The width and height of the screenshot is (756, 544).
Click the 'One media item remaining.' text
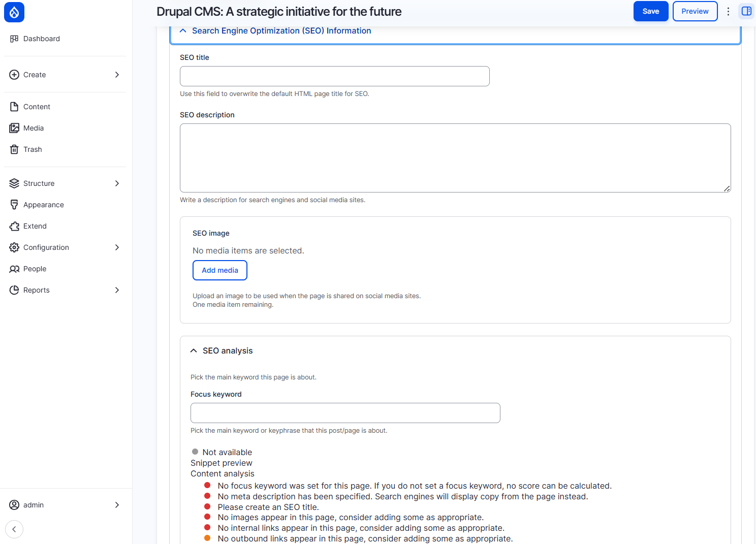click(233, 305)
